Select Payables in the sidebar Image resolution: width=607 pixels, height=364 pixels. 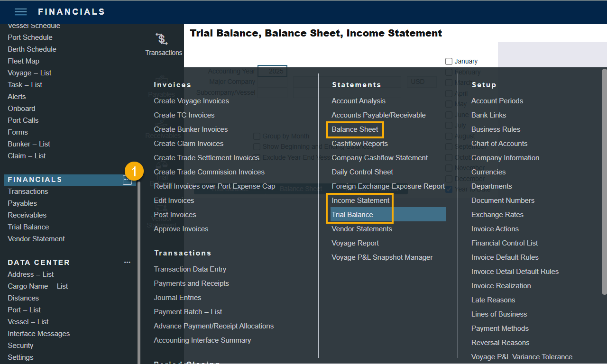[x=22, y=203]
